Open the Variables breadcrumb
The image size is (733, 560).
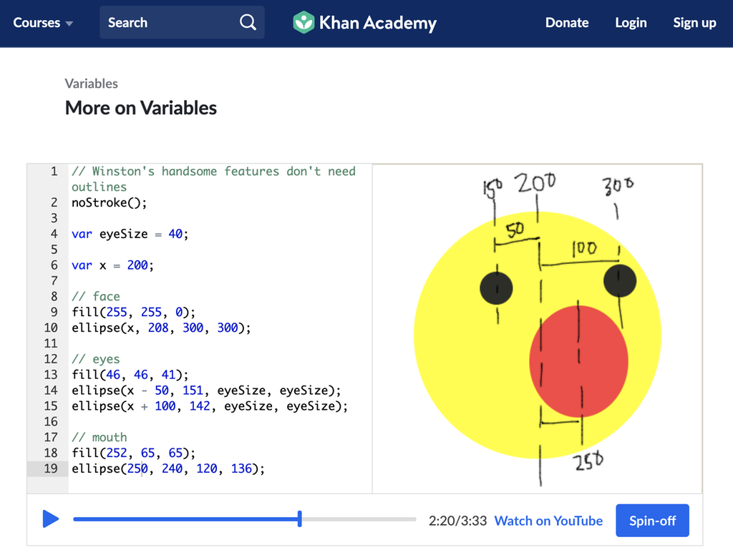tap(91, 84)
